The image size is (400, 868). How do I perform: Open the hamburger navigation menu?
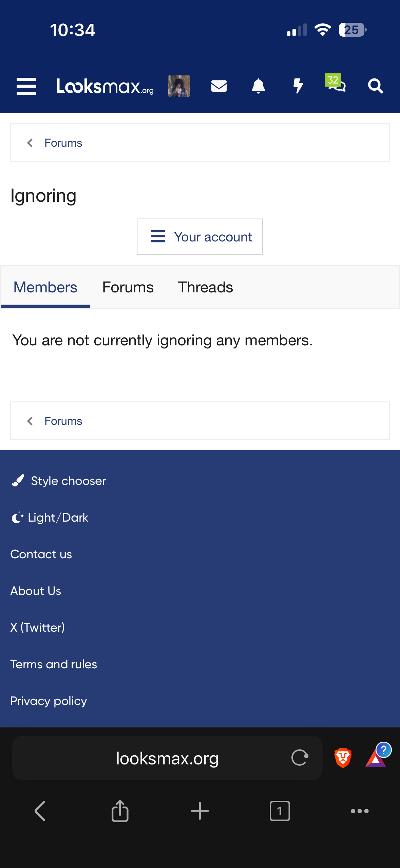(x=26, y=86)
